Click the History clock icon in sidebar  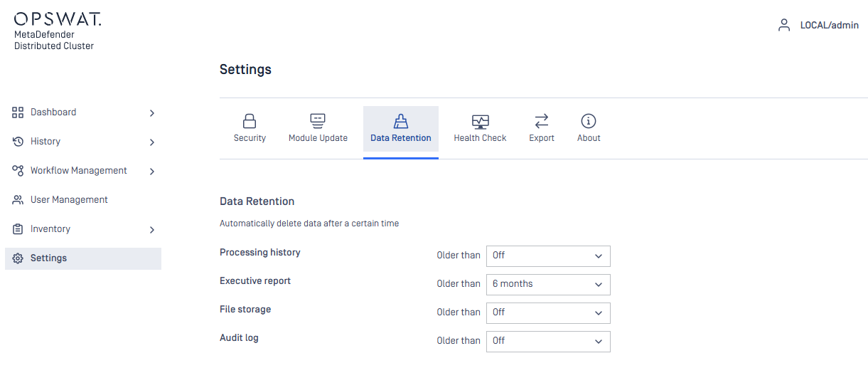[x=18, y=142]
